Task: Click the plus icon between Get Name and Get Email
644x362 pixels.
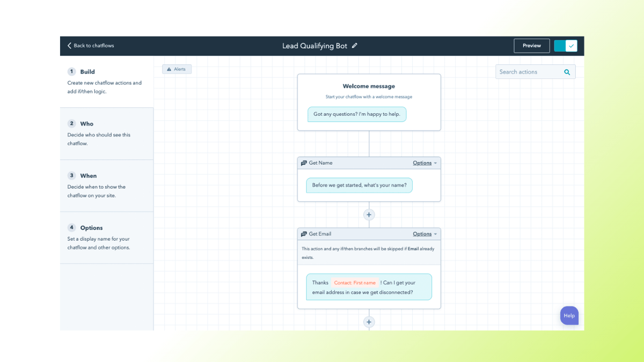Action: (369, 215)
